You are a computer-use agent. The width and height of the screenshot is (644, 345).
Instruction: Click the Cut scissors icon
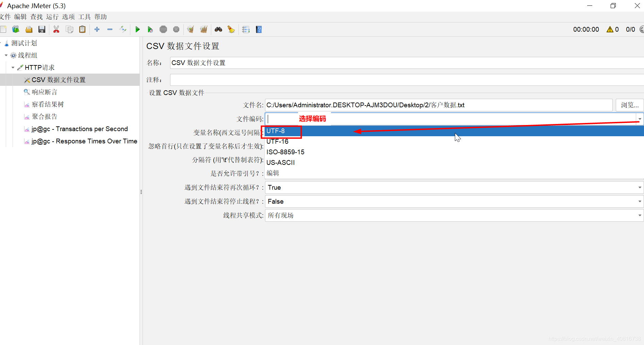coord(56,30)
